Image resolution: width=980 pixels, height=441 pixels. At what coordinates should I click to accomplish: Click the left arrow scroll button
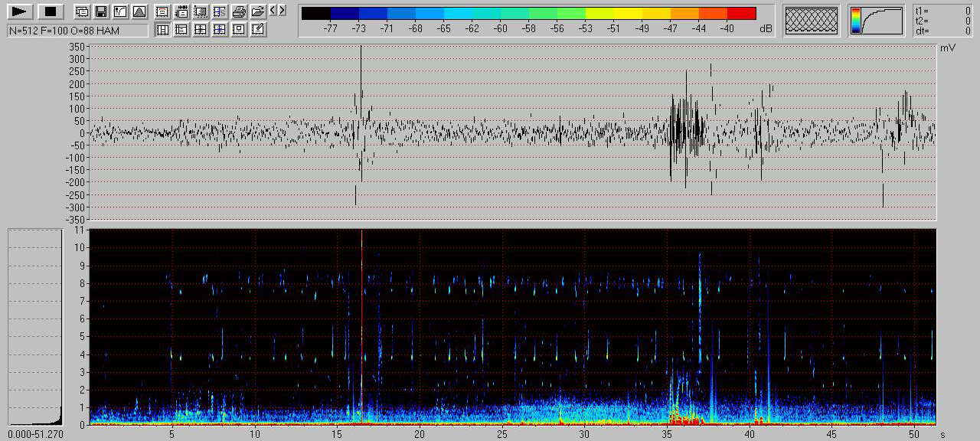click(x=273, y=10)
